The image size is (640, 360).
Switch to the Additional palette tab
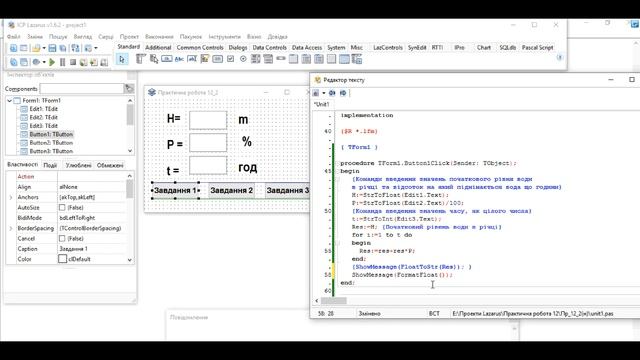point(158,48)
